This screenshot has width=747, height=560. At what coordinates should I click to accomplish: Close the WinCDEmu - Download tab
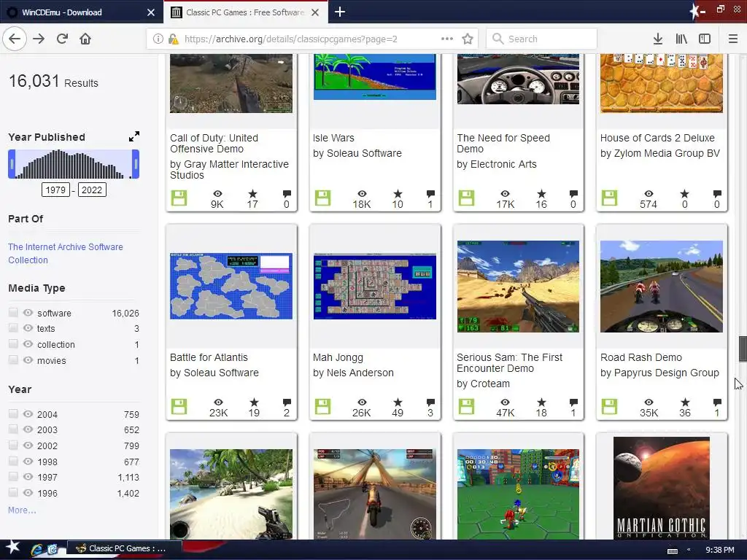pos(151,12)
